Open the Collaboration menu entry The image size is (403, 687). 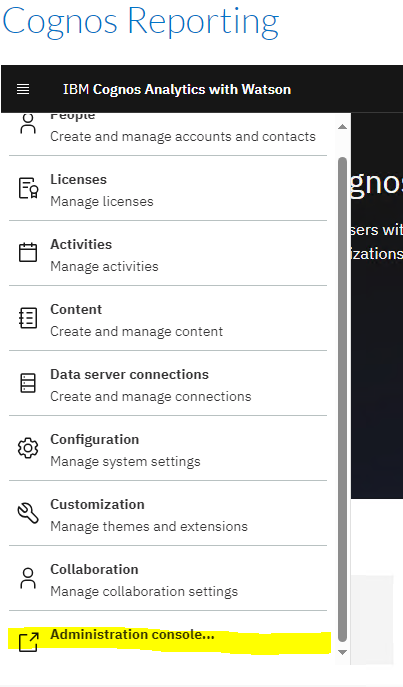pos(168,578)
